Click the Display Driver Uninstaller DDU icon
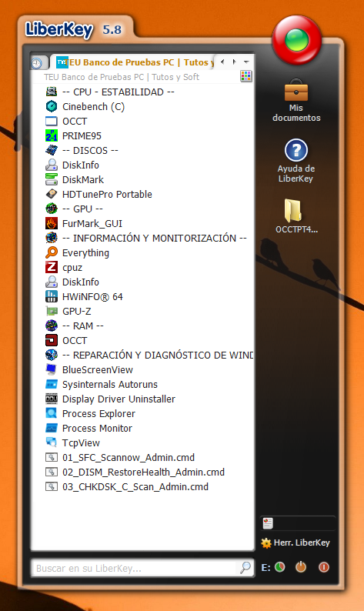This screenshot has height=611, width=364. [x=52, y=399]
